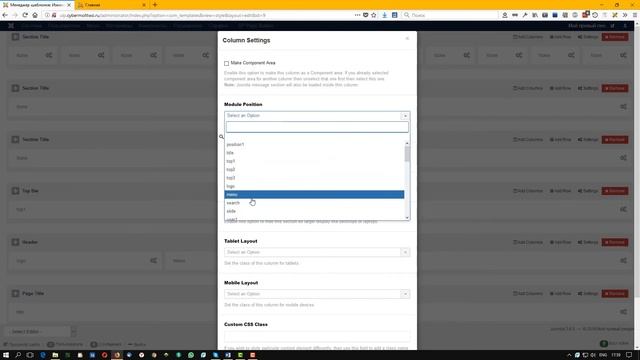Remove the Header row
Image resolution: width=640 pixels, height=360 pixels.
click(x=615, y=242)
